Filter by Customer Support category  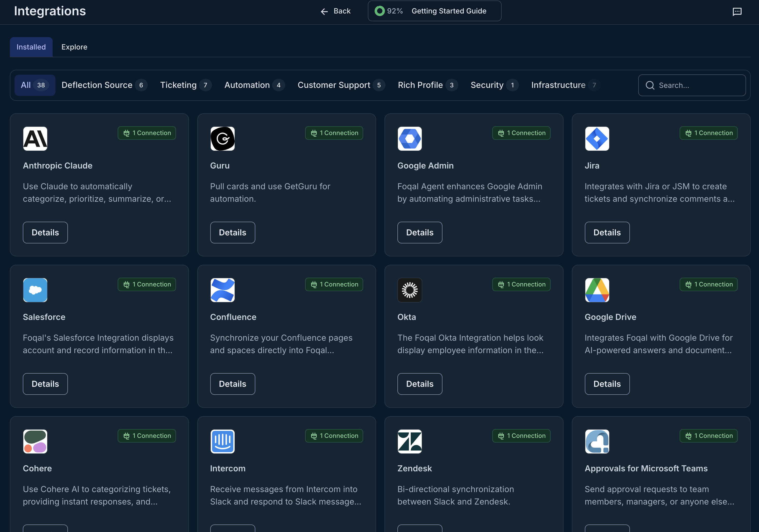341,85
